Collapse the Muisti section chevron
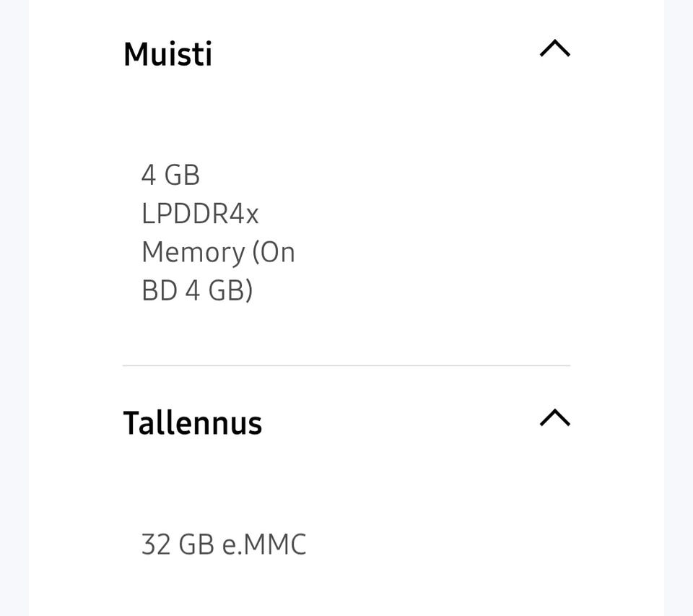This screenshot has width=693, height=616. click(554, 49)
